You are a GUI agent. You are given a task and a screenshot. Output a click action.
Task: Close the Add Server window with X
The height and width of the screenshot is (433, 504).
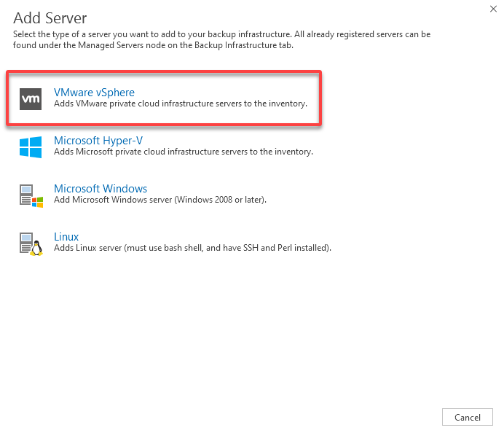point(493,9)
